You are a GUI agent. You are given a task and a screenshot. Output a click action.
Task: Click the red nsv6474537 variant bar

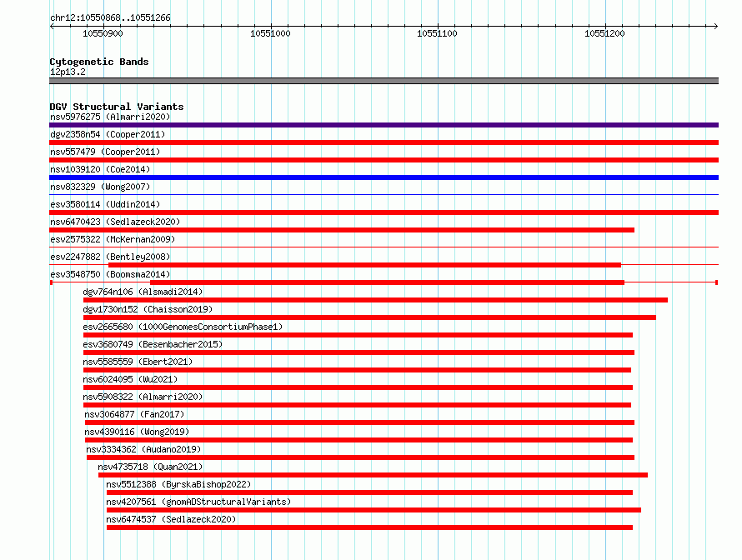369,527
